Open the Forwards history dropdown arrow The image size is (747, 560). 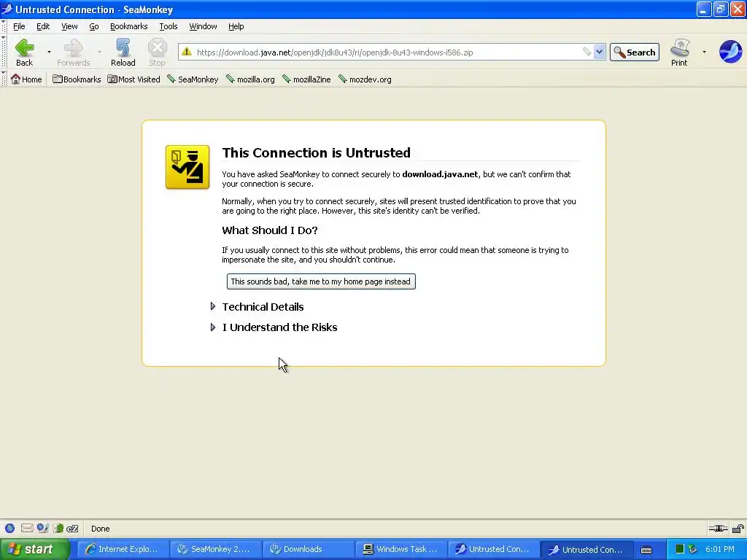99,52
